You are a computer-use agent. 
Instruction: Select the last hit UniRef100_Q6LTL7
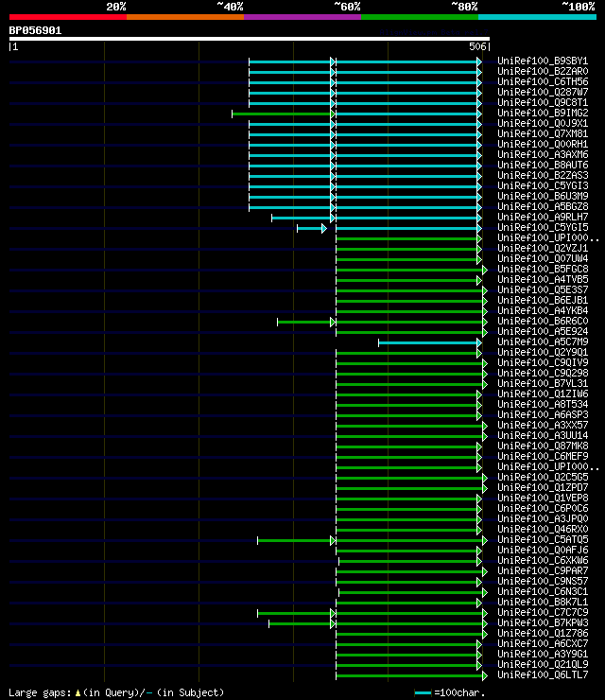(543, 675)
